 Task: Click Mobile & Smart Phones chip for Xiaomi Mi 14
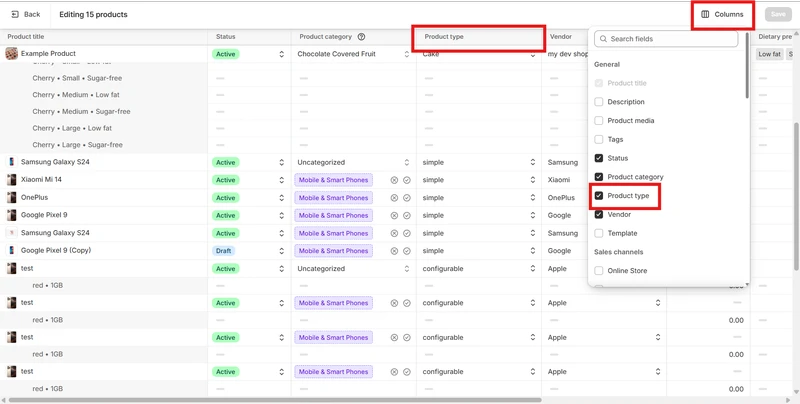coord(333,180)
